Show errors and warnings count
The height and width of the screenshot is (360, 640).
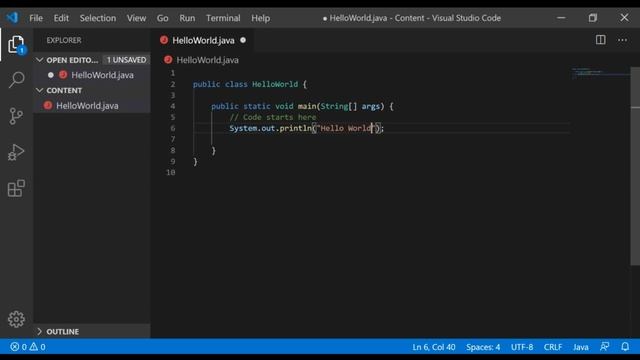(x=28, y=347)
